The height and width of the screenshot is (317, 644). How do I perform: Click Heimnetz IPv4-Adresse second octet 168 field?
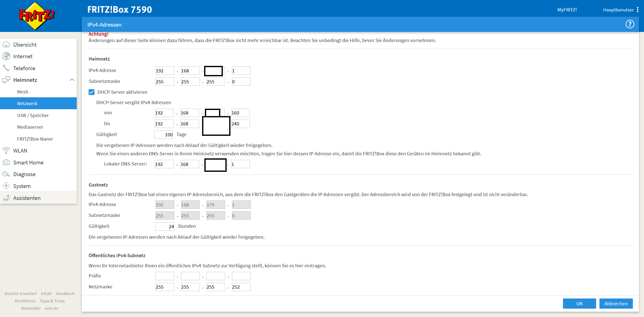(x=190, y=71)
